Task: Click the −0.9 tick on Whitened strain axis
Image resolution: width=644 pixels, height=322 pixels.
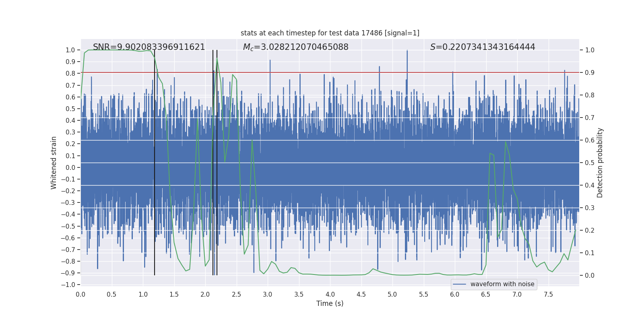Action: tap(68, 273)
